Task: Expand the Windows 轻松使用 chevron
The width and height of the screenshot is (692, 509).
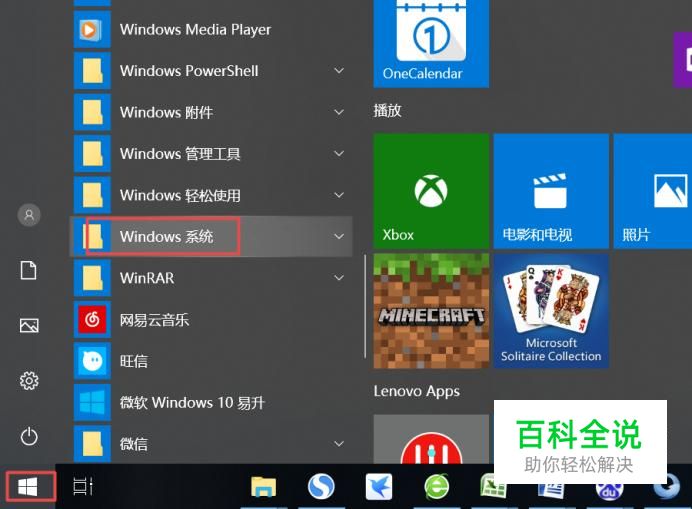Action: (339, 195)
